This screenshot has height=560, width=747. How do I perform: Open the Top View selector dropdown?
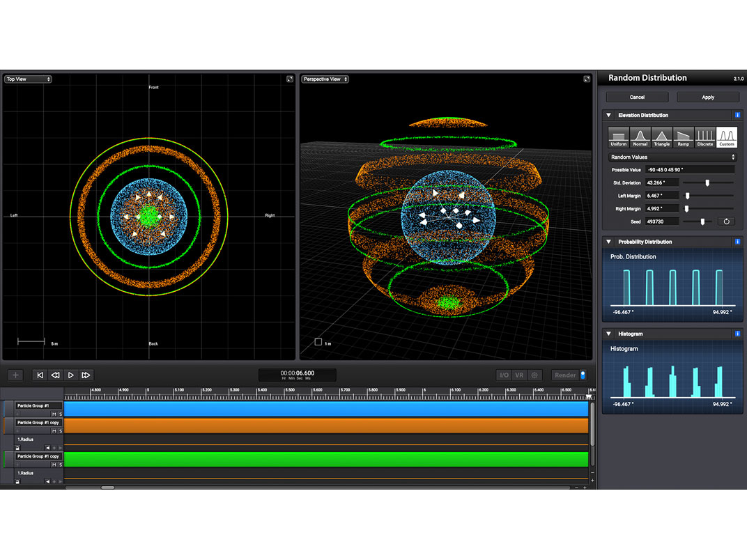[x=28, y=79]
